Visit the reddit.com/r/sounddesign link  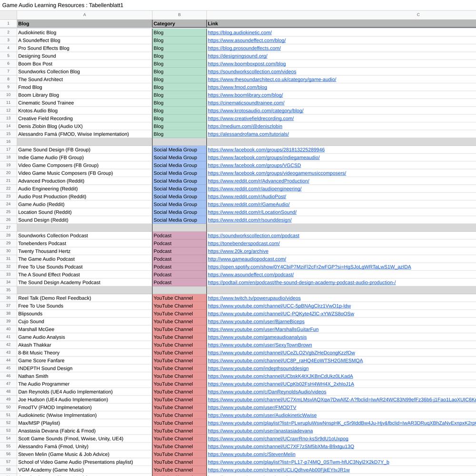tap(249, 220)
